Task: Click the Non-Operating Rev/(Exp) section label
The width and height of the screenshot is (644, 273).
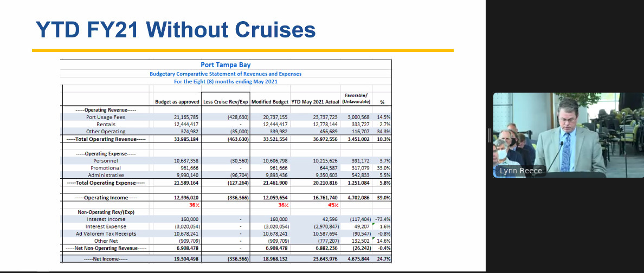Action: coord(106,212)
